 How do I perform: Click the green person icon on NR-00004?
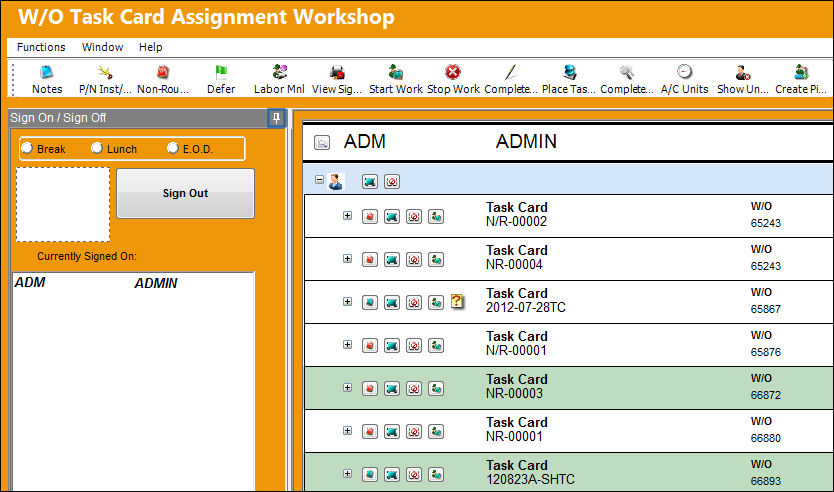tap(436, 260)
